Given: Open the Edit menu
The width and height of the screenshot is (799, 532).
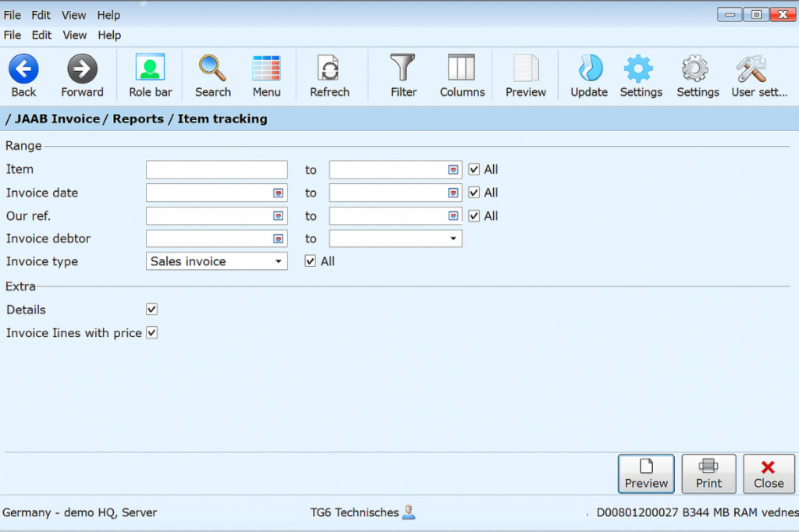Looking at the screenshot, I should pos(41,35).
